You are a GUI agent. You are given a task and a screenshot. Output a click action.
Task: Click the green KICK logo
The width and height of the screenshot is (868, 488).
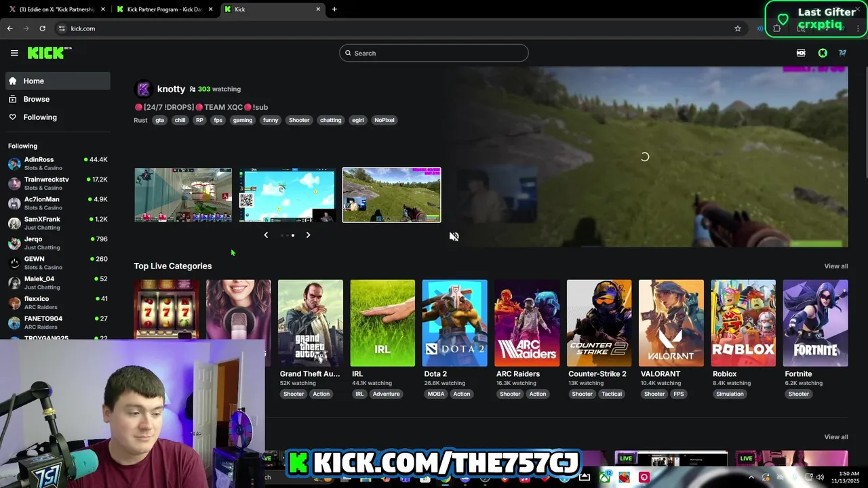click(47, 53)
